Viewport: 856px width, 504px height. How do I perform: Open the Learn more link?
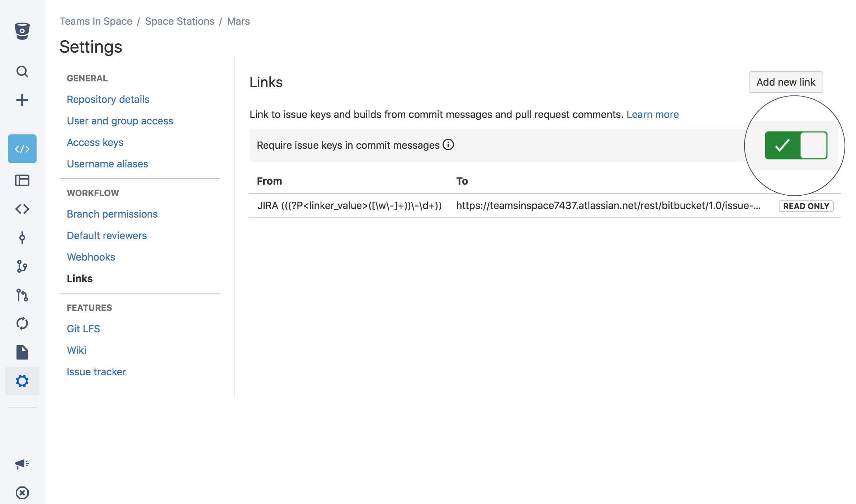(652, 114)
